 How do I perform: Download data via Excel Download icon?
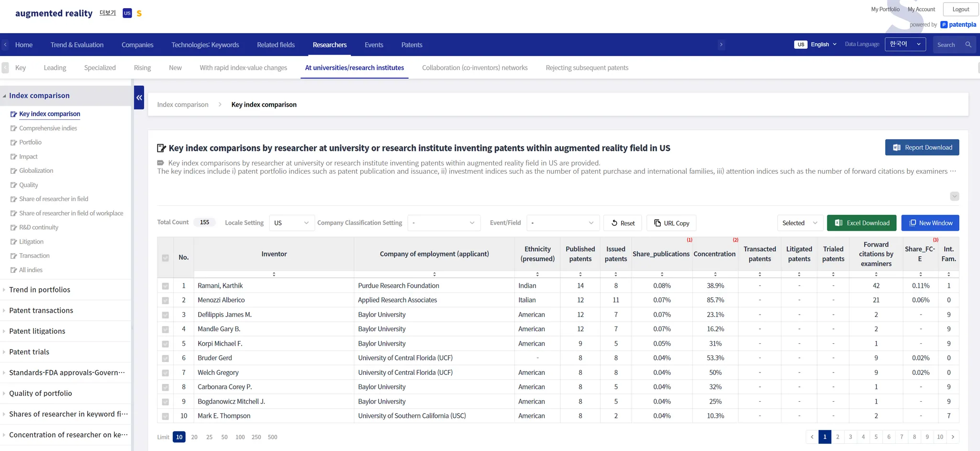(861, 223)
